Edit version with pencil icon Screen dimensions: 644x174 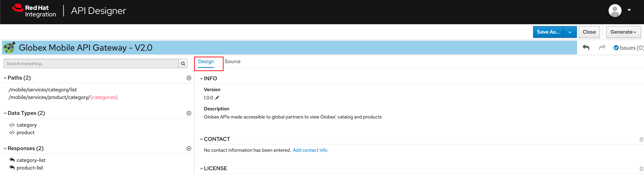217,98
